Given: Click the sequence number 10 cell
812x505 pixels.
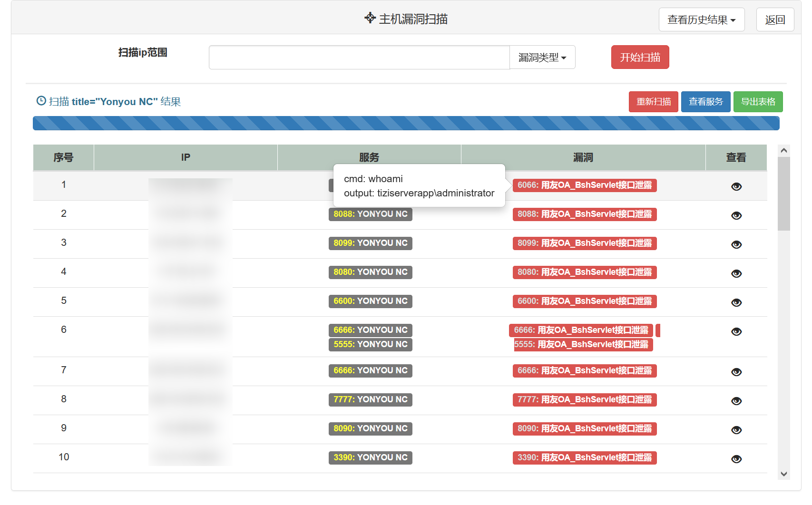Looking at the screenshot, I should tap(64, 457).
